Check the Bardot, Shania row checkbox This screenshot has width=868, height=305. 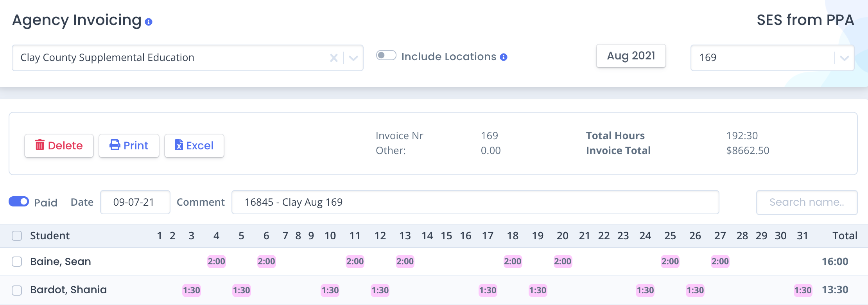(17, 291)
